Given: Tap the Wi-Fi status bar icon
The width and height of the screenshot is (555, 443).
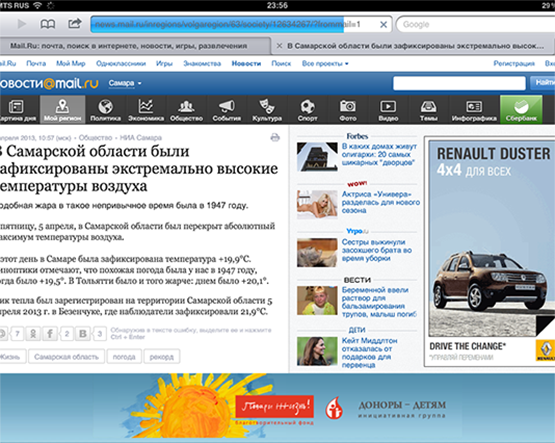Looking at the screenshot, I should coord(37,5).
